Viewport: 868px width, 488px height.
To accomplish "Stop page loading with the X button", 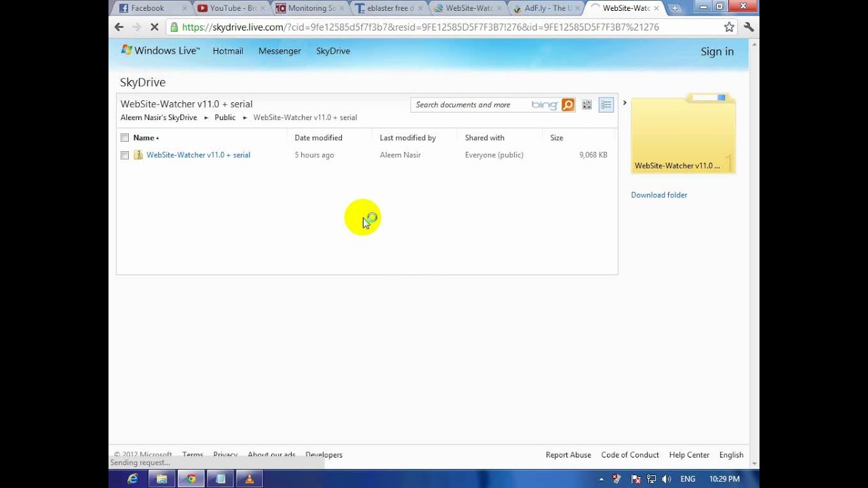I will pos(155,27).
